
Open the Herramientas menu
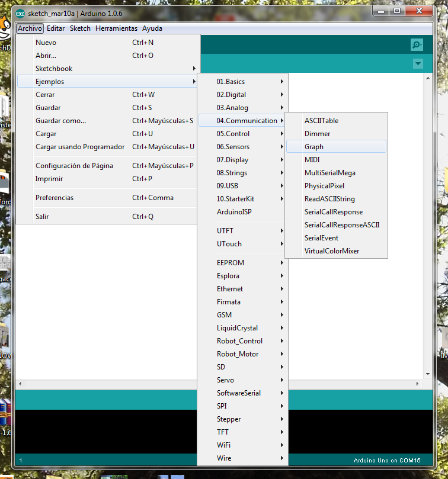[117, 28]
